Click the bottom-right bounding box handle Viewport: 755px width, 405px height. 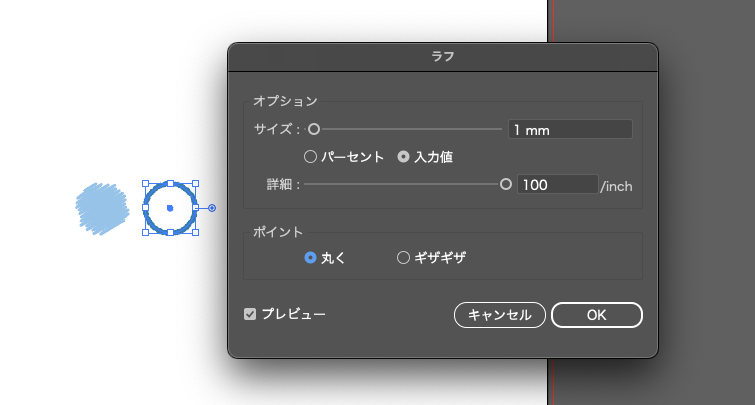tap(195, 233)
